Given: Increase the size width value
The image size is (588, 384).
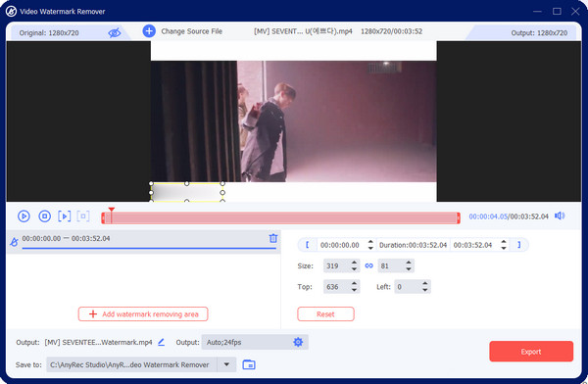Looking at the screenshot, I should click(354, 263).
